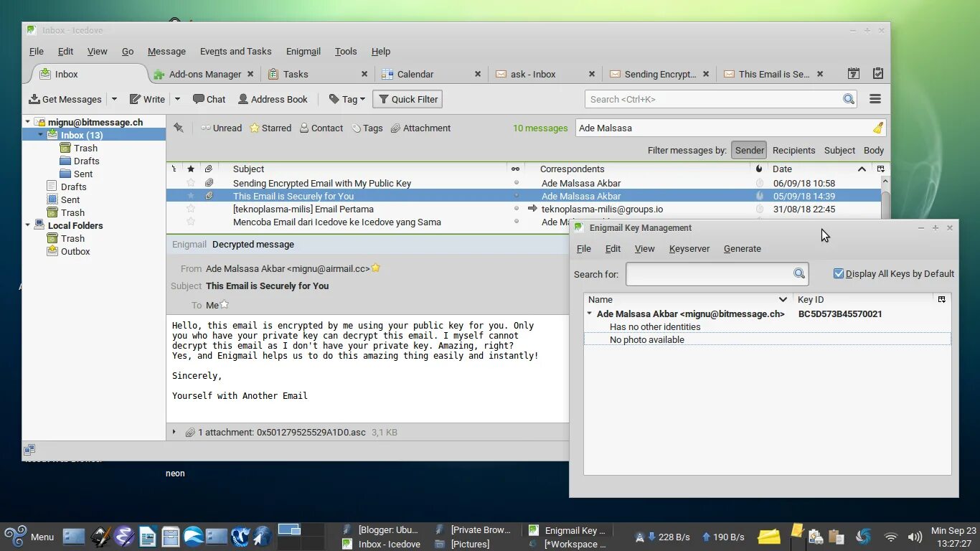Open the Menu launcher on taskbar
The width and height of the screenshot is (980, 551).
point(29,537)
